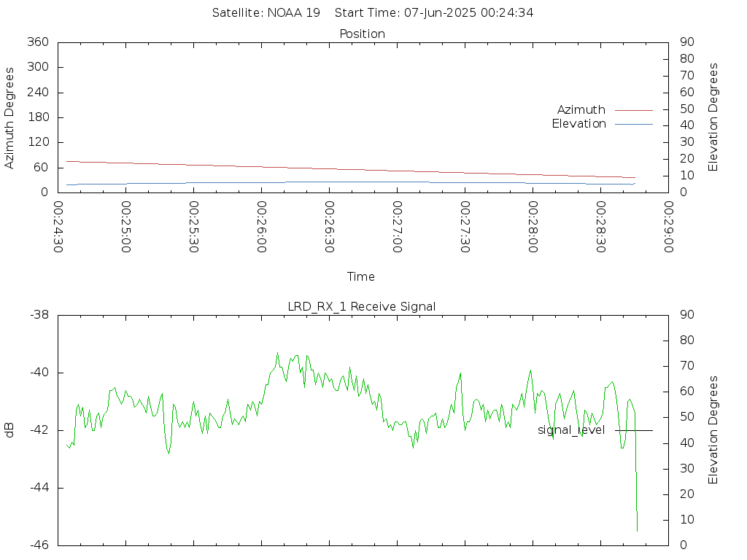The width and height of the screenshot is (747, 560).
Task: Click the LRD_RX_1 Receive Signal title
Action: 362,307
